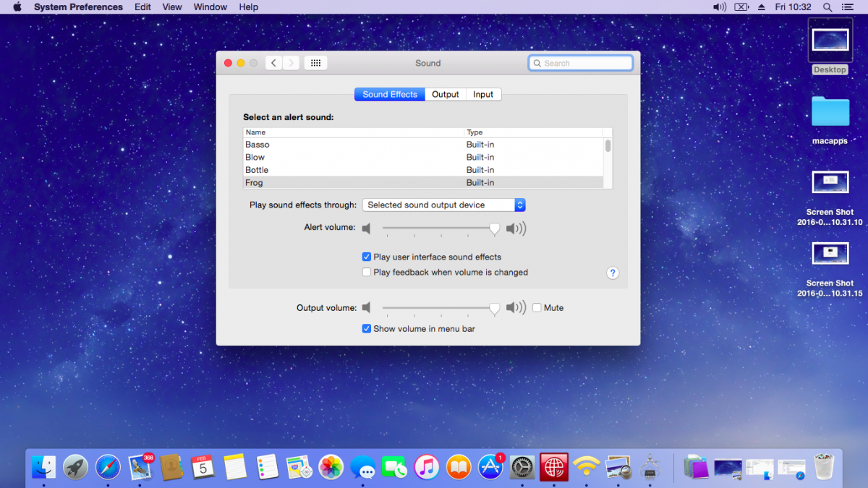Screen dimensions: 868x488
Task: Click the volume icon in menu bar
Action: [720, 7]
